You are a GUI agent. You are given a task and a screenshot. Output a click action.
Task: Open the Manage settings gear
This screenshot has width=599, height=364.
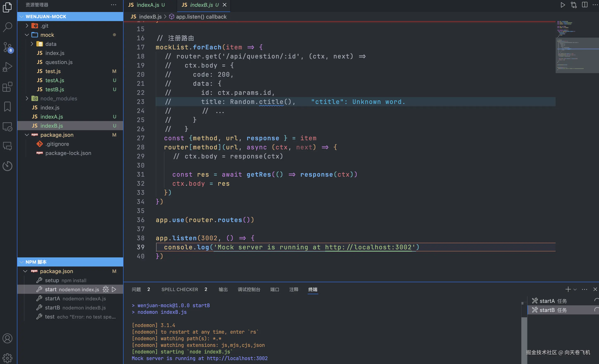click(x=7, y=358)
